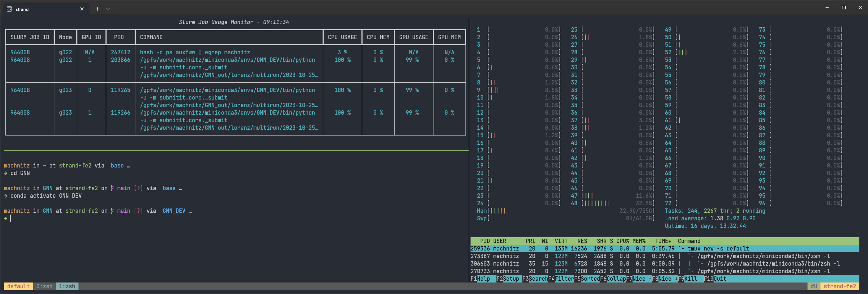
Task: Click the tmux session name default
Action: tap(18, 286)
